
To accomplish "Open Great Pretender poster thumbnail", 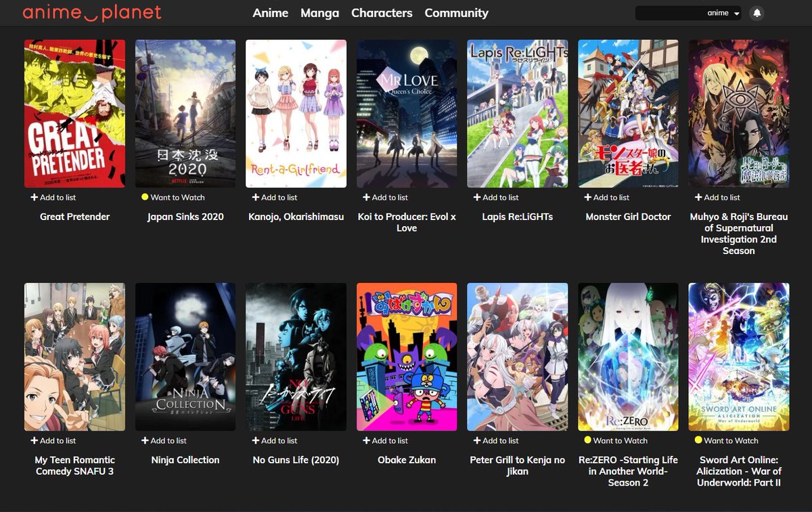I will (74, 114).
